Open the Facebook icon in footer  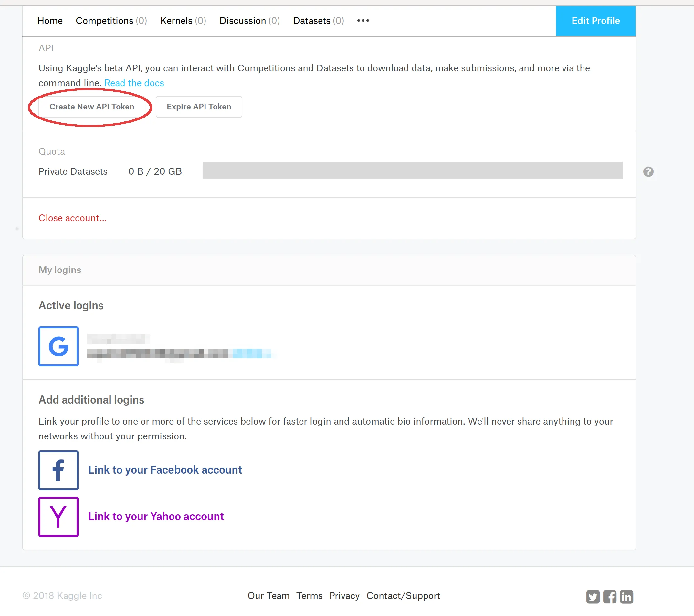[610, 597]
